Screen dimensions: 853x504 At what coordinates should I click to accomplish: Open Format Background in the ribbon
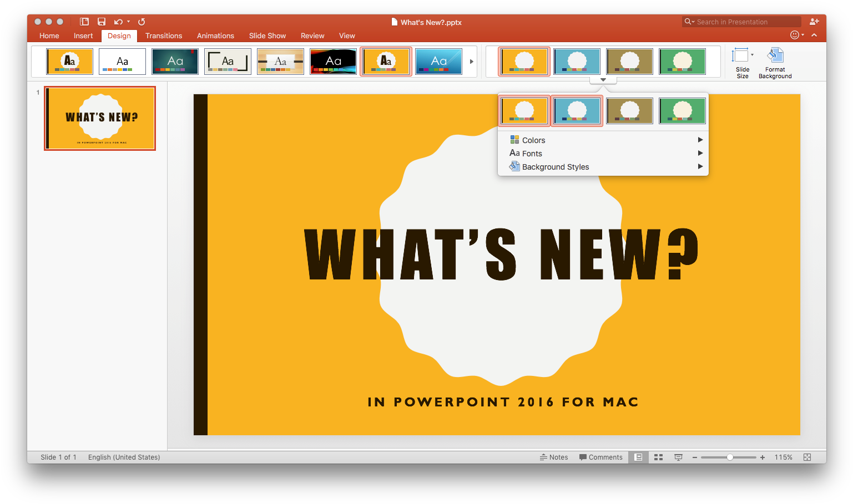point(775,61)
